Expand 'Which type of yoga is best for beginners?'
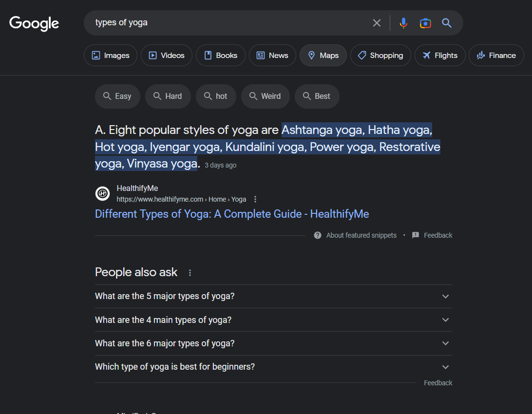 tap(273, 367)
